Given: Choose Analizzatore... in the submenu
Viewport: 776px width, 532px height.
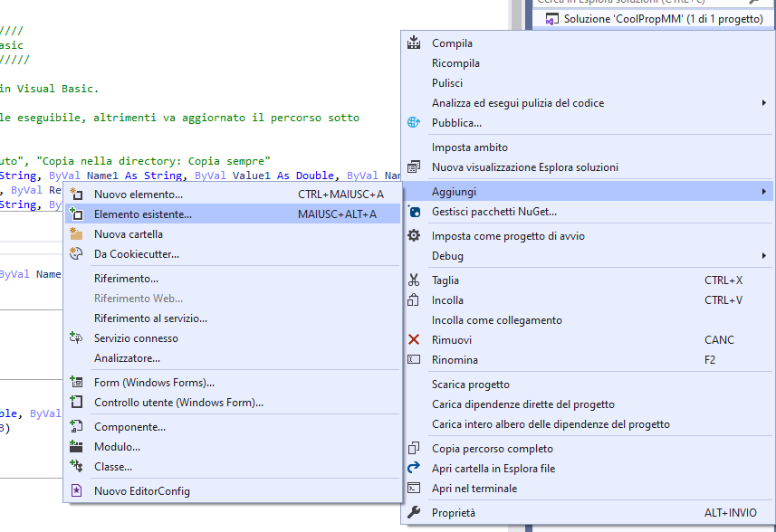Looking at the screenshot, I should click(233, 358).
